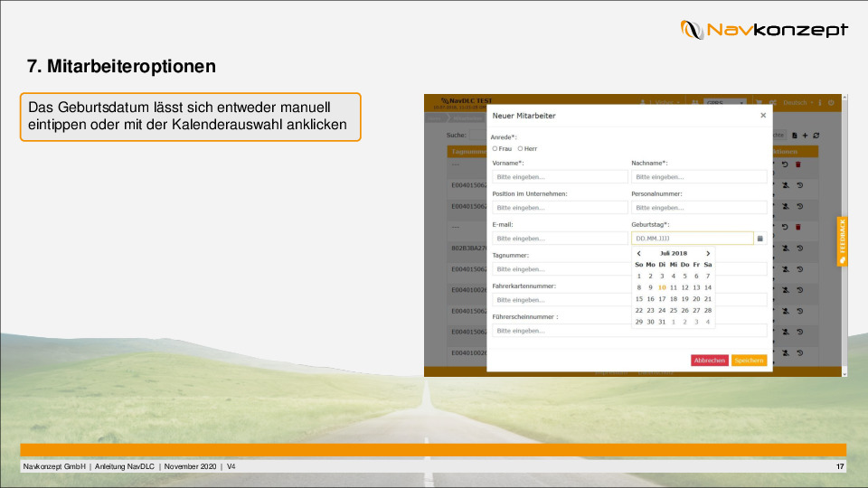
Task: Click the Geburtstag date field
Action: click(692, 239)
